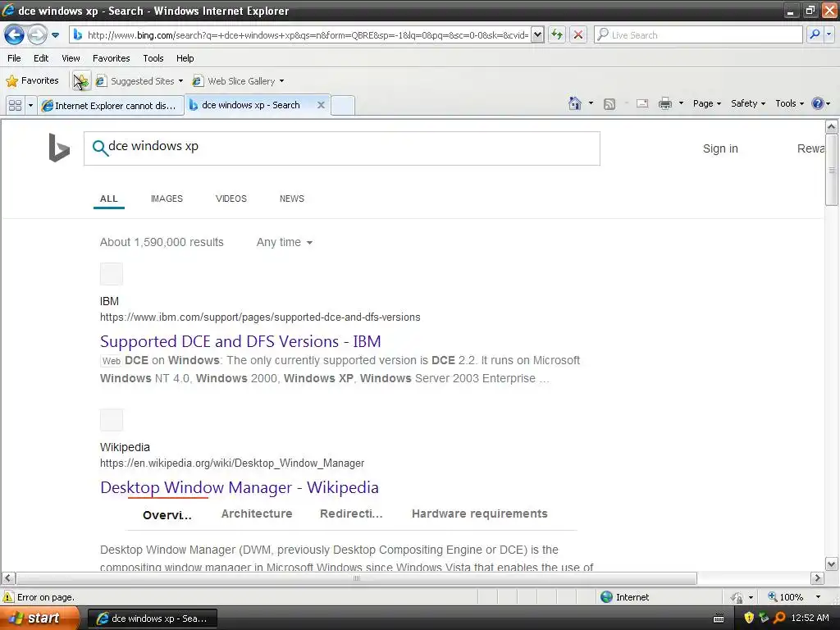Click the security shield tray icon

click(748, 618)
